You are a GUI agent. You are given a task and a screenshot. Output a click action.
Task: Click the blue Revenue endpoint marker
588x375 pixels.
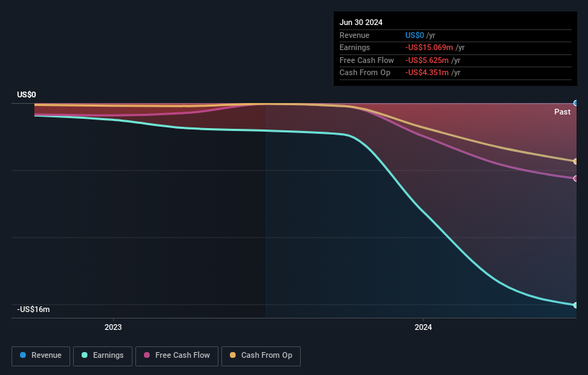click(x=575, y=103)
